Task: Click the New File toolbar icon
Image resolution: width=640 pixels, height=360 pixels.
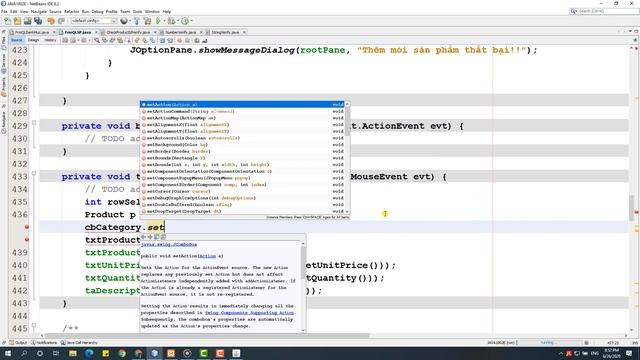Action: click(7, 21)
